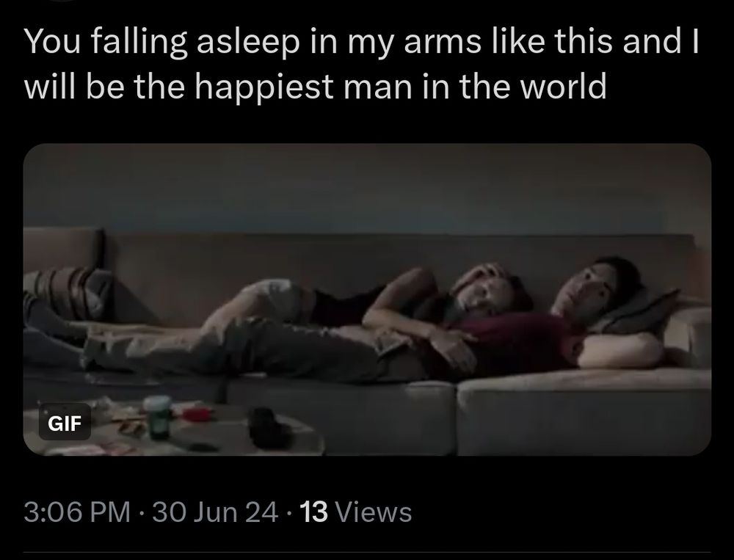The width and height of the screenshot is (734, 560).
Task: Click the word 'happiest' in the tweet
Action: 264,87
